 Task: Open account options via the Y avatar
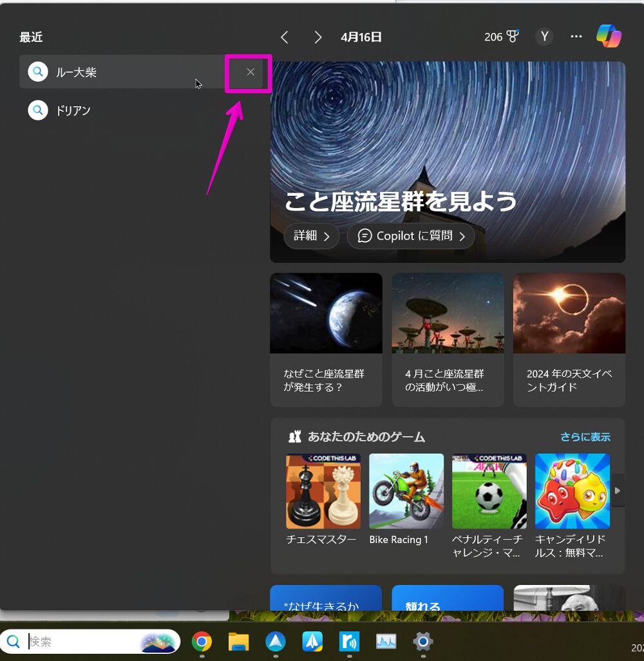tap(544, 37)
